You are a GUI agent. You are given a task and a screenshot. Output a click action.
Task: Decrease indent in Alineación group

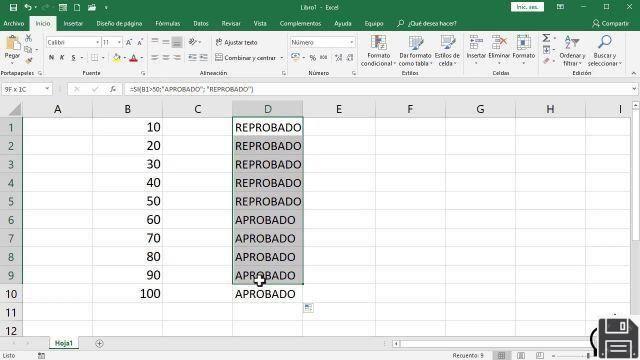(192, 58)
